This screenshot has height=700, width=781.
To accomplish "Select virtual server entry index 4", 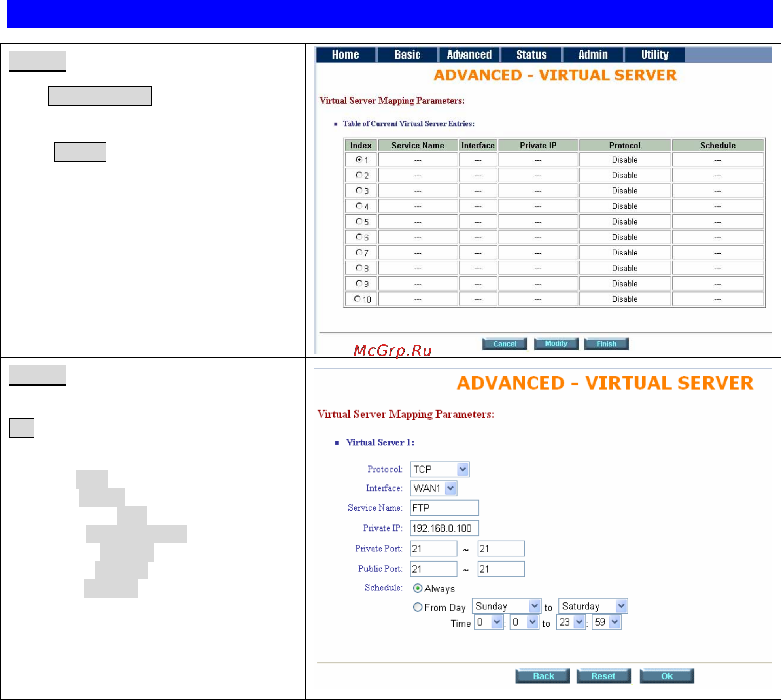I will (x=359, y=206).
